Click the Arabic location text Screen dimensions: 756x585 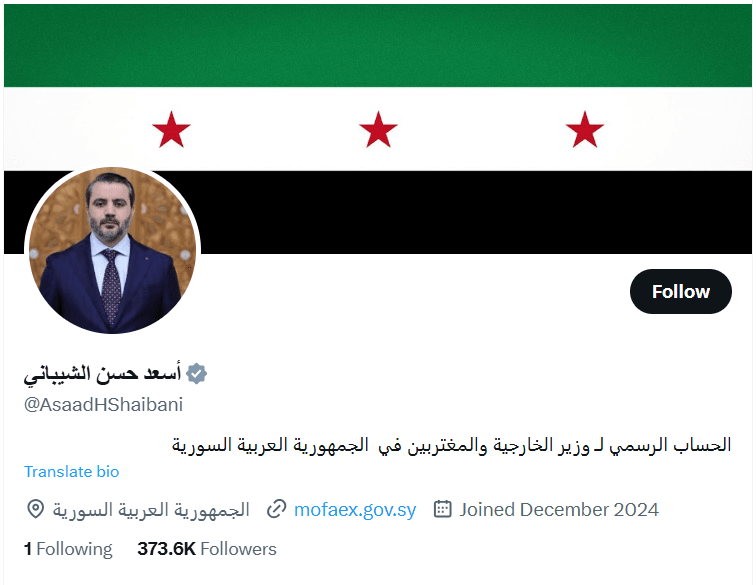click(x=151, y=509)
